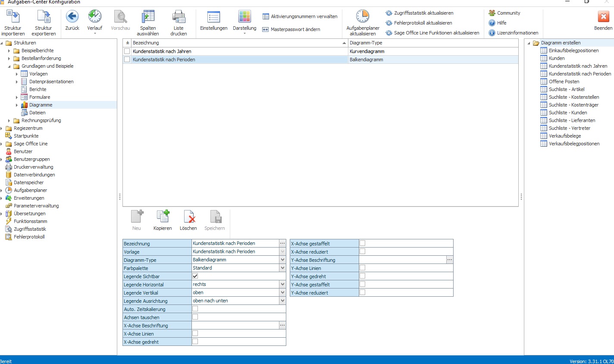Open the Darstellung appearance icon
The height and width of the screenshot is (364, 614).
pyautogui.click(x=244, y=17)
